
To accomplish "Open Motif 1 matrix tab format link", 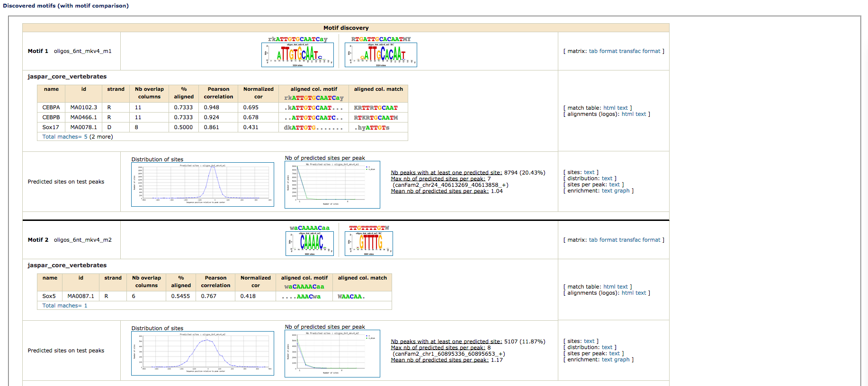I will click(x=603, y=51).
